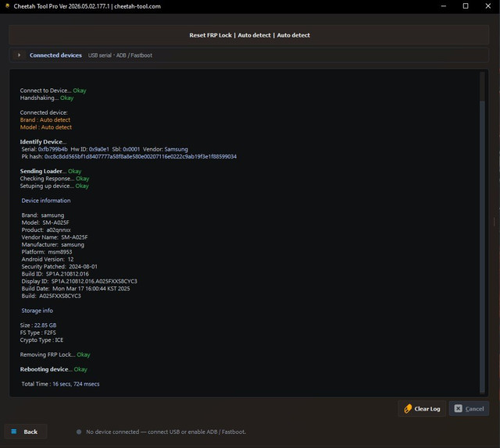Click 'USB serial · ADB / Fastboot' subtitle
Screen dimensions: 500x448
click(x=120, y=55)
